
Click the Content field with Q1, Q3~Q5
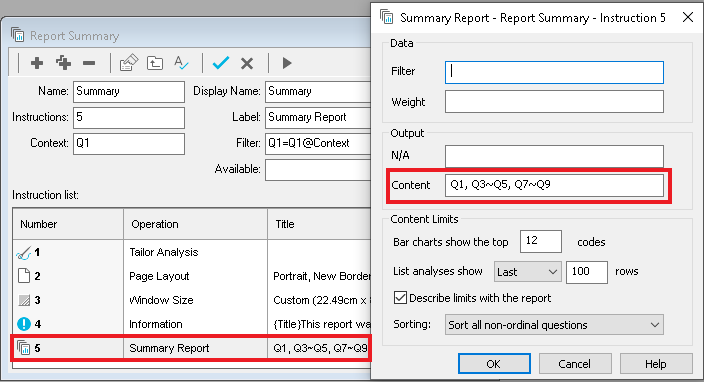pyautogui.click(x=554, y=185)
